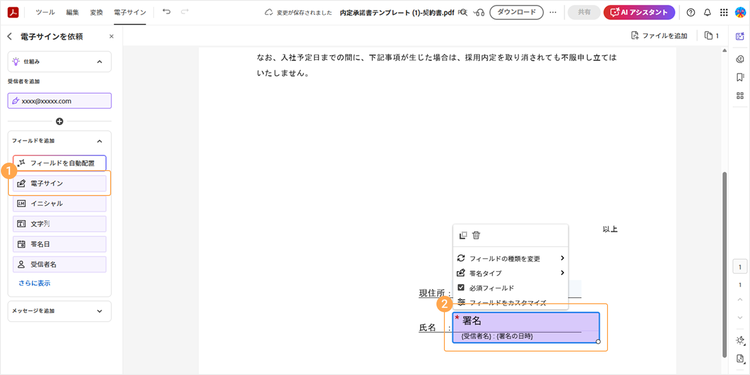Click the 以上 text in the document
Screen dimensions: 750x375
point(610,230)
